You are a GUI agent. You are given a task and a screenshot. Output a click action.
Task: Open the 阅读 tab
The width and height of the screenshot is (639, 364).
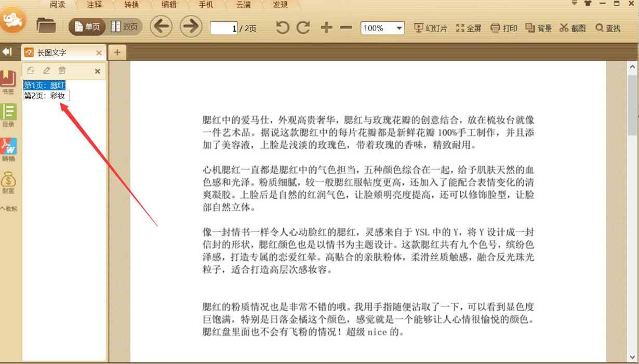[x=57, y=5]
